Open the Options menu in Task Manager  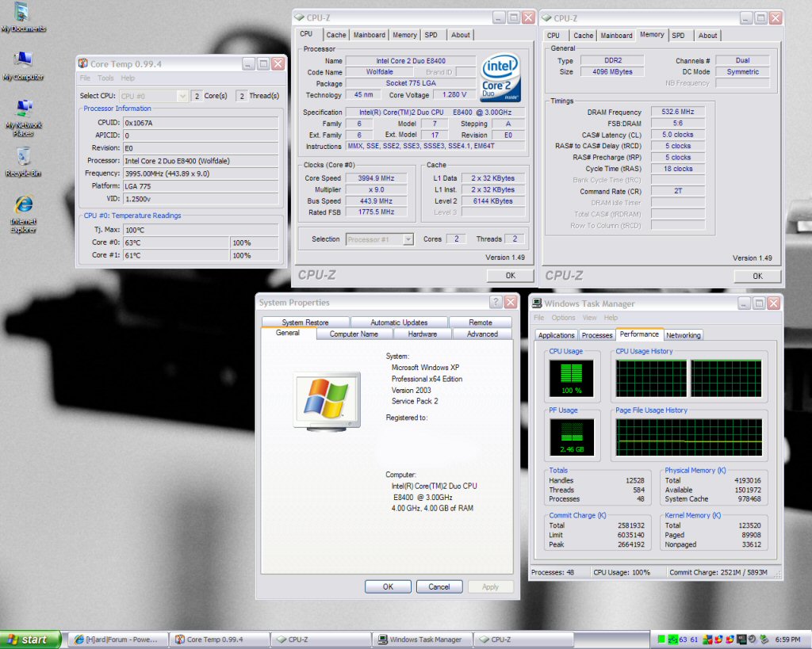coord(563,318)
